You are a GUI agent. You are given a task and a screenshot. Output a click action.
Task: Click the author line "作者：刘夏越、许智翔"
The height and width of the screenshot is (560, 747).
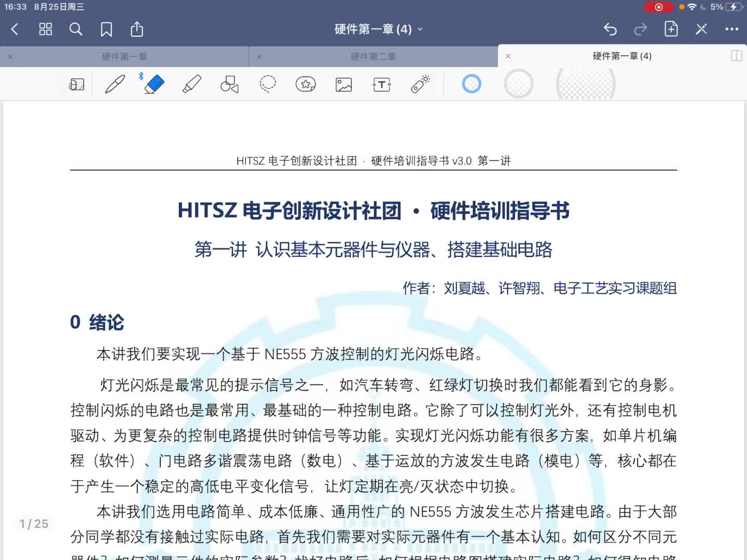(472, 288)
